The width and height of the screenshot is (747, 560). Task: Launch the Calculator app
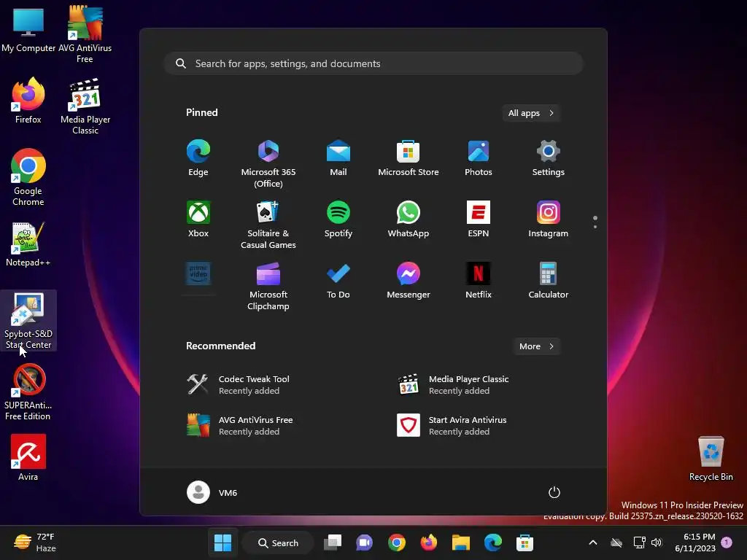pyautogui.click(x=549, y=281)
